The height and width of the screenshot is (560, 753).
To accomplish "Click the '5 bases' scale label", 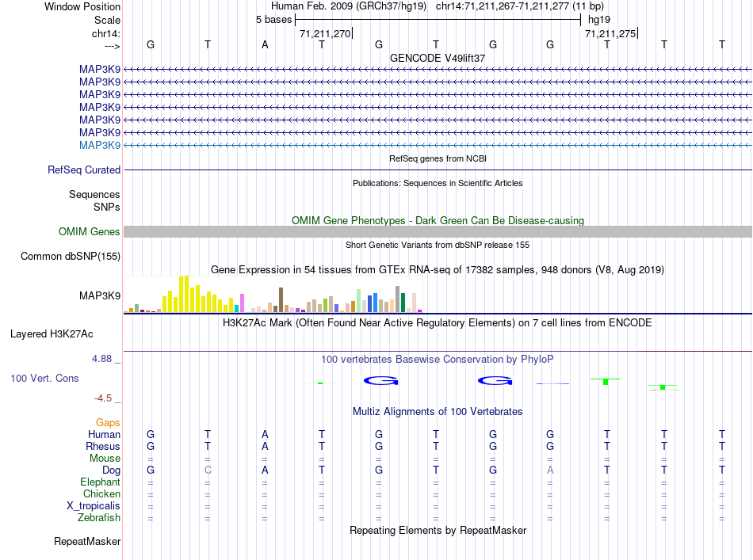I will [273, 20].
